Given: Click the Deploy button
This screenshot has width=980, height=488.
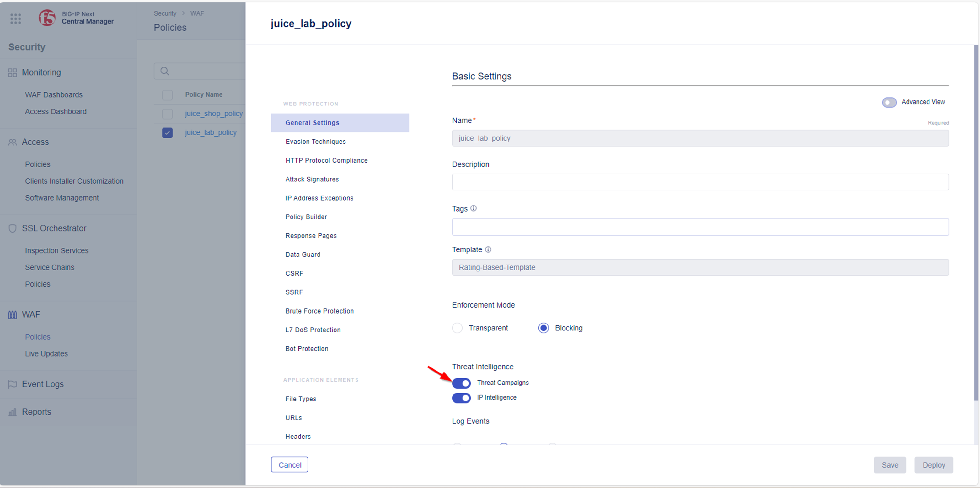Looking at the screenshot, I should click(936, 464).
